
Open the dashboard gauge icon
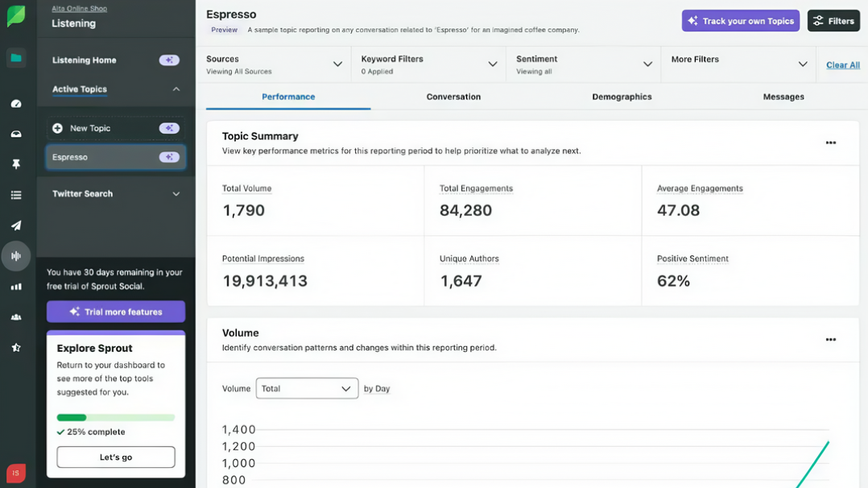(16, 104)
